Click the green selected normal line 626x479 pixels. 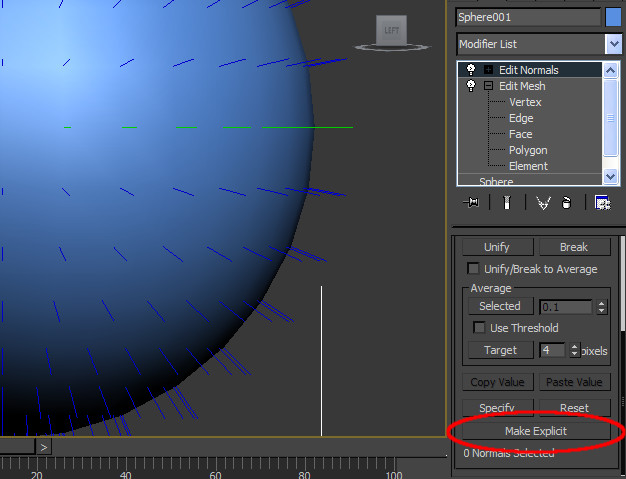(x=307, y=127)
